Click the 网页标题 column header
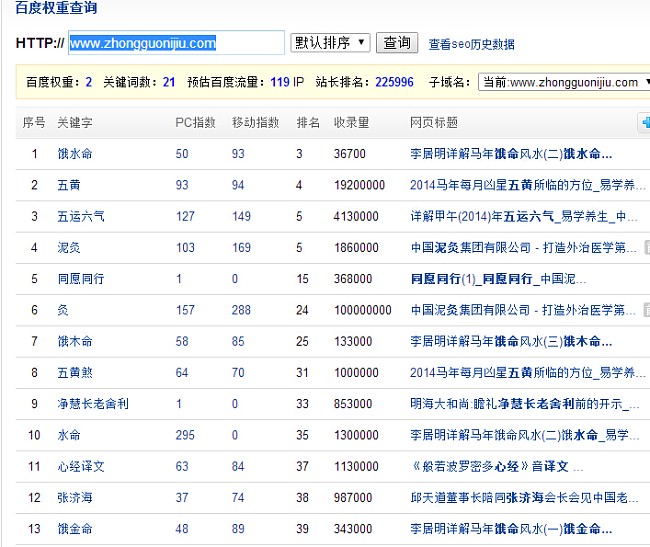The image size is (650, 547). click(434, 123)
